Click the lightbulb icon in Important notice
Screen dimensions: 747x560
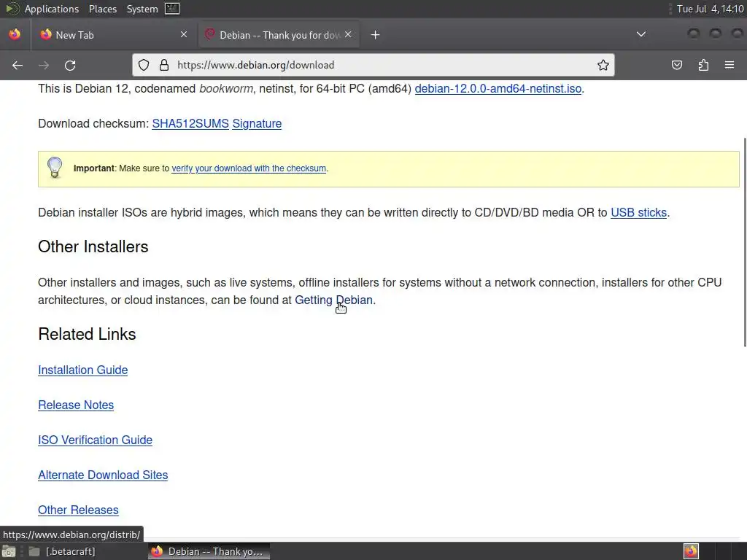coord(55,168)
